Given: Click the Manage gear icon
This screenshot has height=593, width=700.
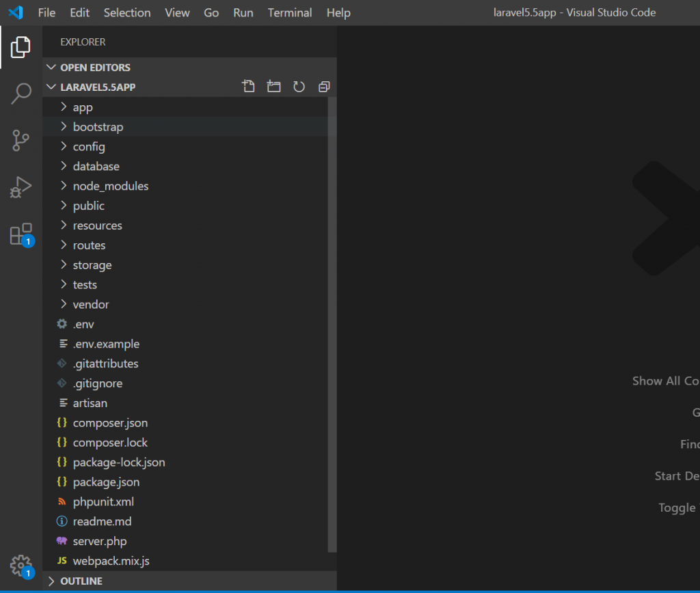Looking at the screenshot, I should pos(21,566).
